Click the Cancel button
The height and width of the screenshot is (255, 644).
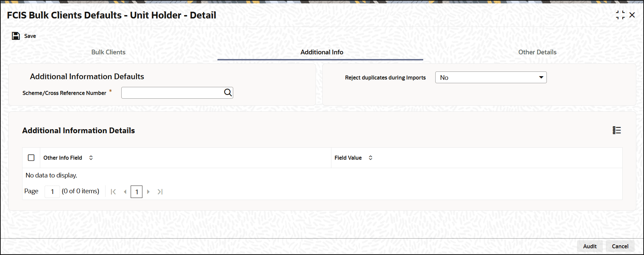pos(620,246)
